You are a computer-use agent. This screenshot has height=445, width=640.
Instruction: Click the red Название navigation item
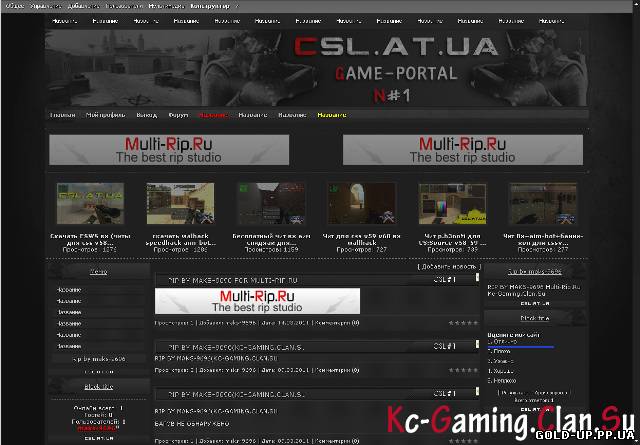[x=213, y=115]
